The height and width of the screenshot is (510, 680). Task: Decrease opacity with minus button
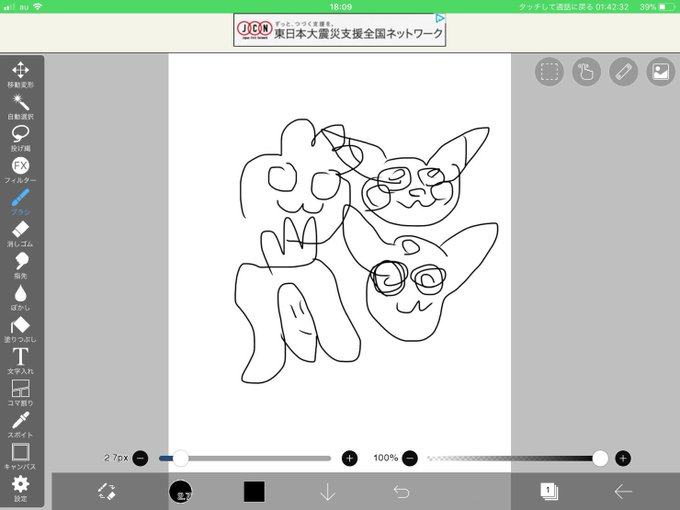coord(410,458)
